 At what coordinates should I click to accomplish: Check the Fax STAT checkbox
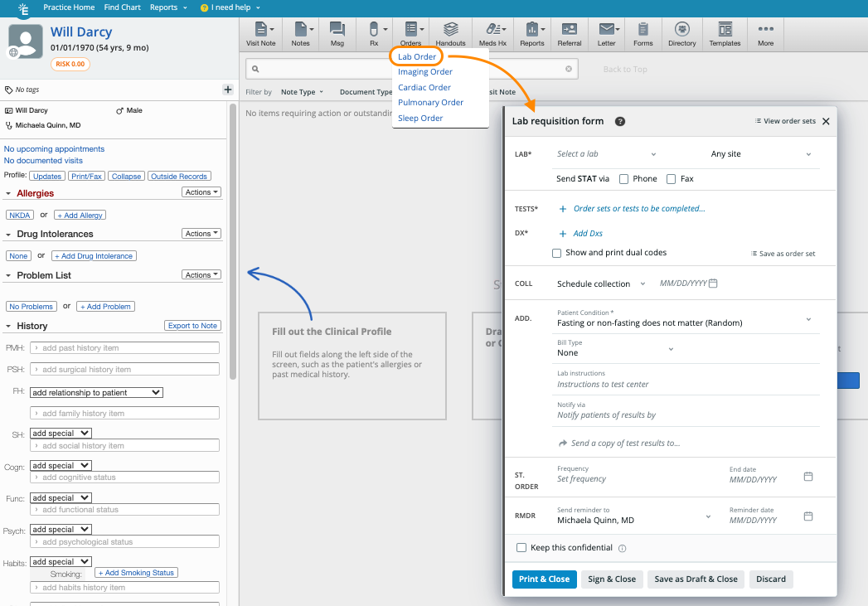(671, 179)
